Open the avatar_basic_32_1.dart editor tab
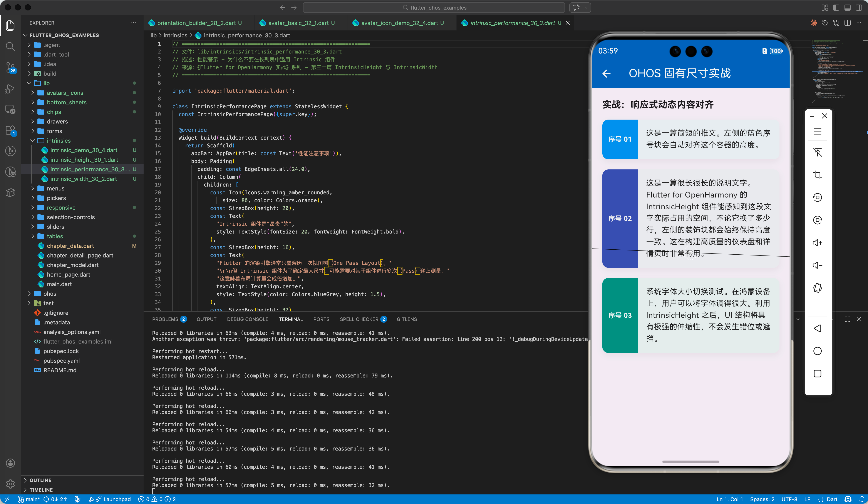The image size is (868, 504). [298, 23]
